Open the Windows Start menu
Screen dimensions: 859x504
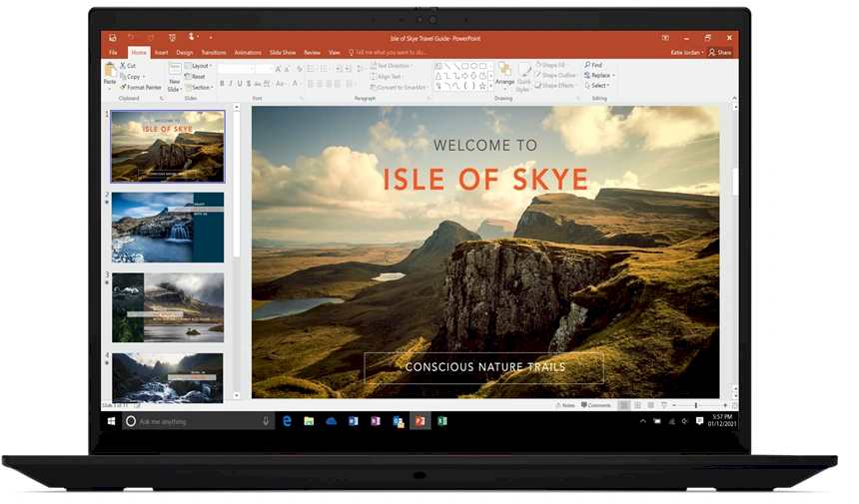coord(111,421)
